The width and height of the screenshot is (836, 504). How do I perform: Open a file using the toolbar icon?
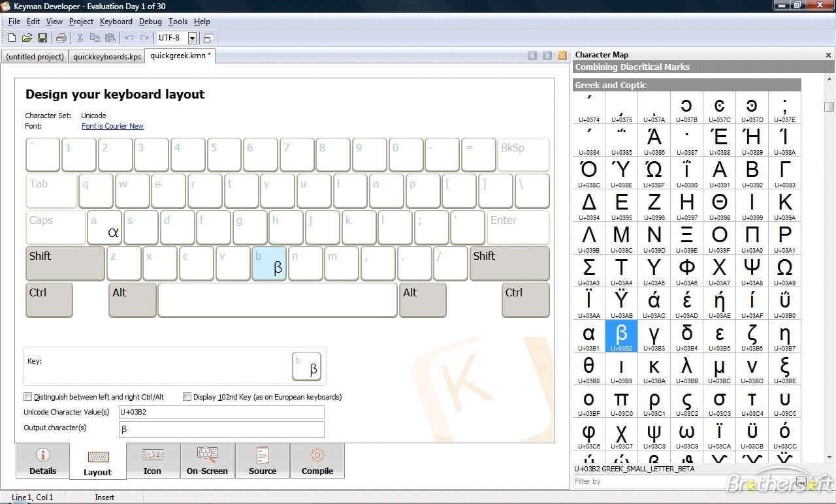(x=26, y=37)
